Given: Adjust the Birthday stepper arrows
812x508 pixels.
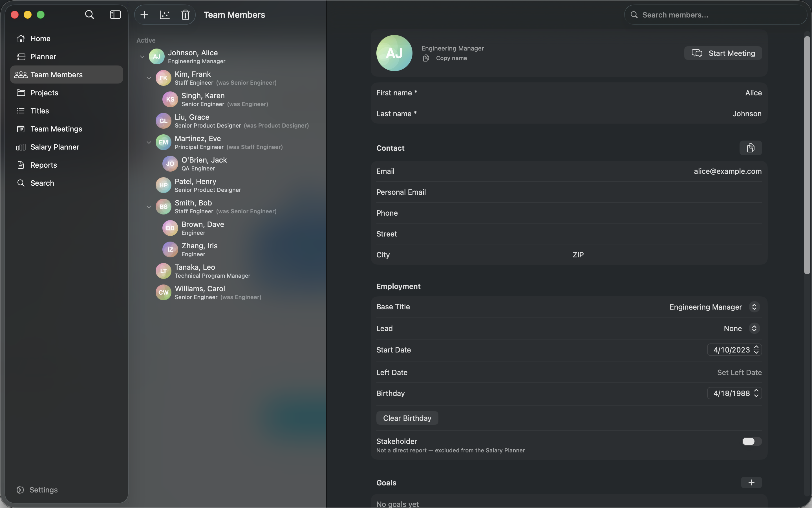Looking at the screenshot, I should [756, 393].
